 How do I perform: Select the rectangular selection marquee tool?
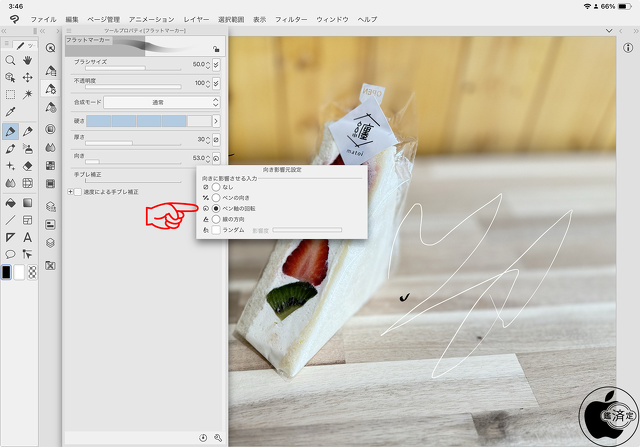pos(10,94)
